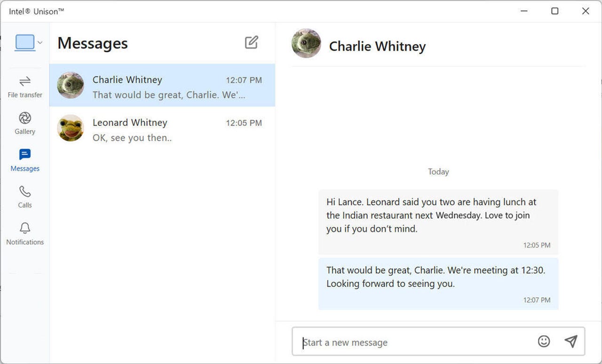
Task: Click Charlie Whitney's avatar in the chat header
Action: (x=306, y=43)
